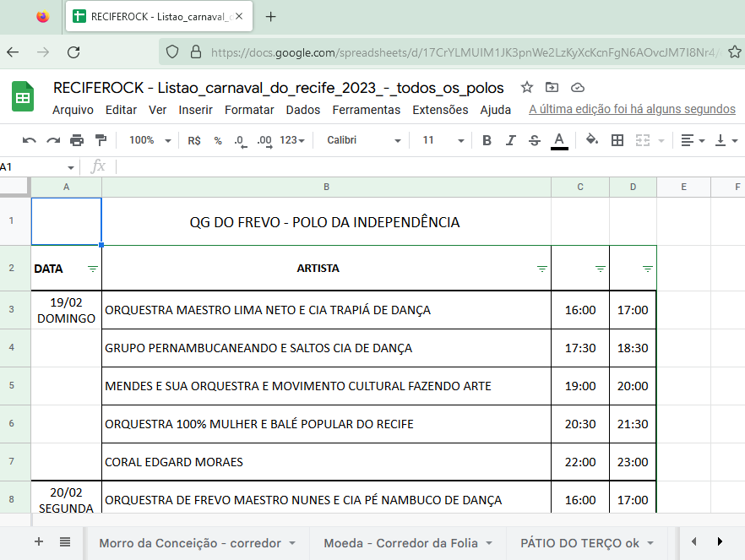
Task: Go back to the previous page
Action: coord(13,52)
